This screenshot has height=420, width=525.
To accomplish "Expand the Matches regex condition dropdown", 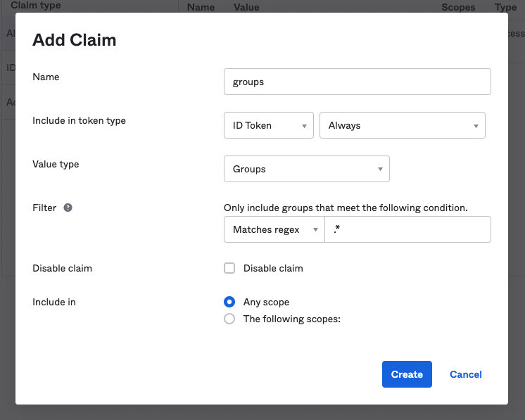I will 271,230.
